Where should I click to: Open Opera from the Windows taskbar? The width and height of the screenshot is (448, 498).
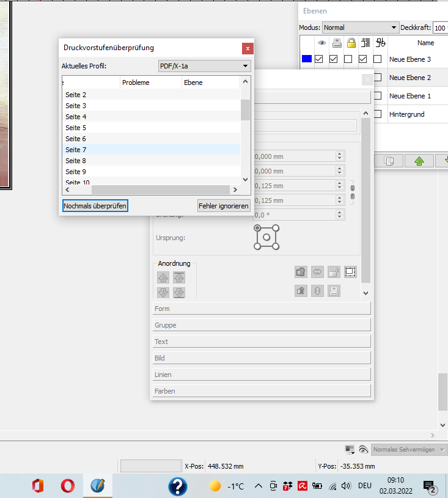pos(67,486)
